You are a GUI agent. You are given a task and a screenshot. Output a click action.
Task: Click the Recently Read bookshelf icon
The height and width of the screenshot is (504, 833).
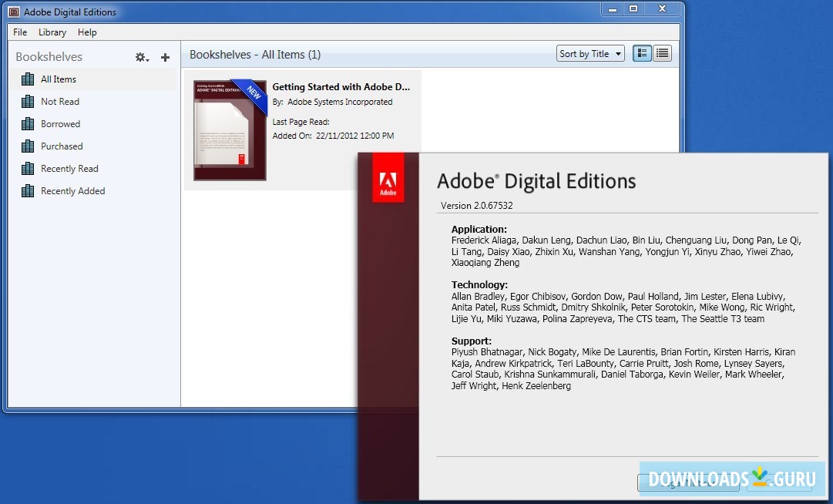pos(28,168)
